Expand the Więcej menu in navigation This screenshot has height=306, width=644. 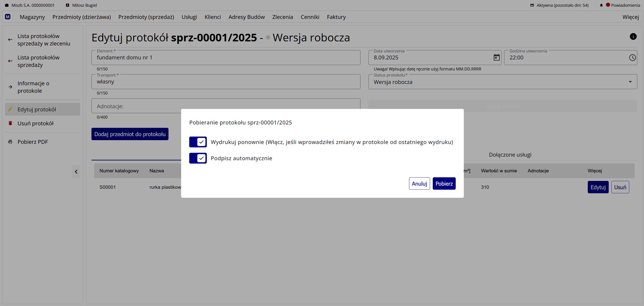tap(630, 17)
